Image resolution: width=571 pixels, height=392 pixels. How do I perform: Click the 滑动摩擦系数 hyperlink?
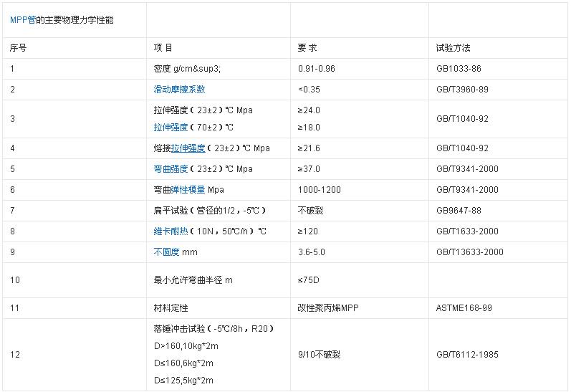(179, 90)
